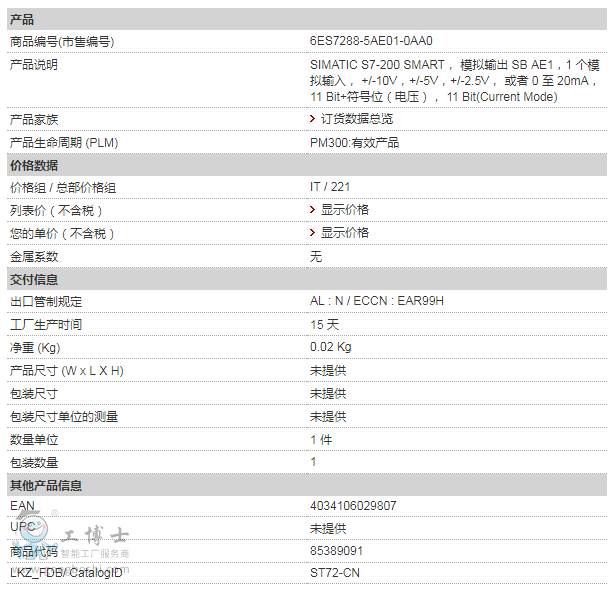Image resolution: width=615 pixels, height=589 pixels.
Task: Select the value PM300:有效产品
Action: [355, 143]
